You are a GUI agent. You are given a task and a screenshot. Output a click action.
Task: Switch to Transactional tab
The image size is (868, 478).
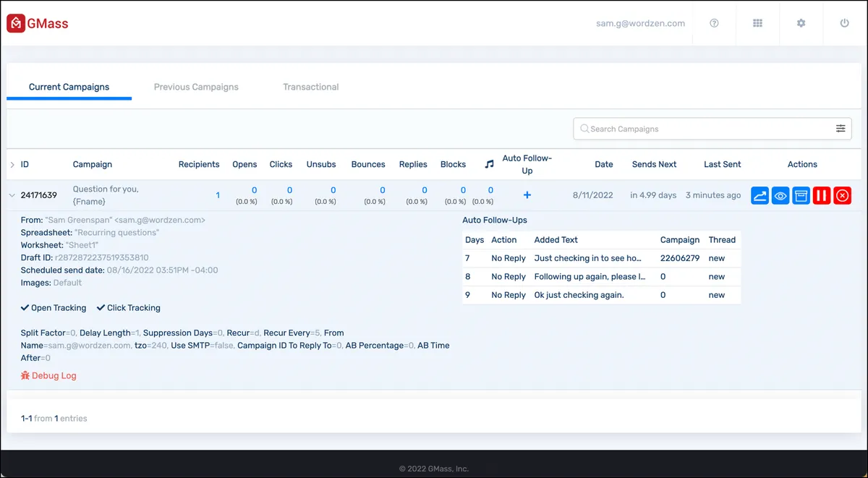[311, 87]
